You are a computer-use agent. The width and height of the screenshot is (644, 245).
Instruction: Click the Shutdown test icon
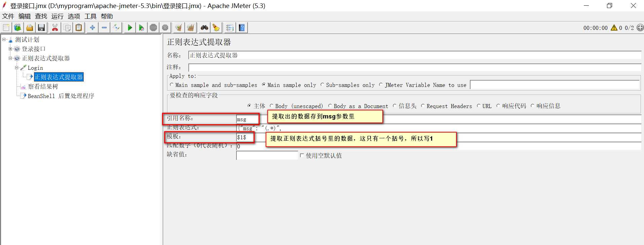click(165, 28)
